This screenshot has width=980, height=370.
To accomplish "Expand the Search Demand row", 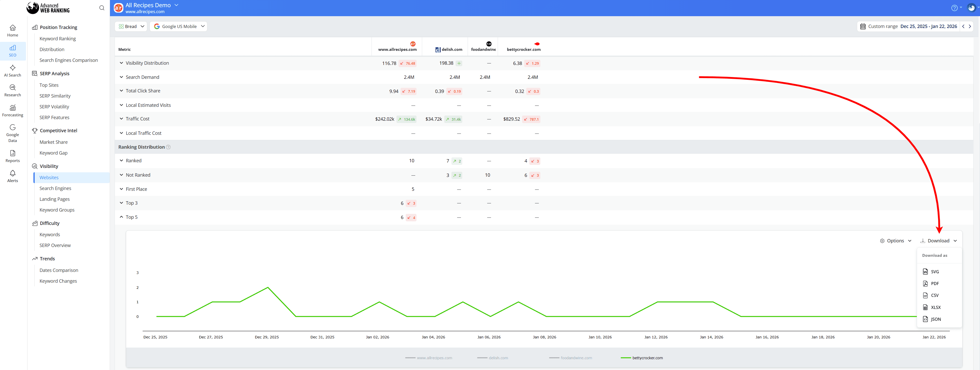I will (121, 77).
